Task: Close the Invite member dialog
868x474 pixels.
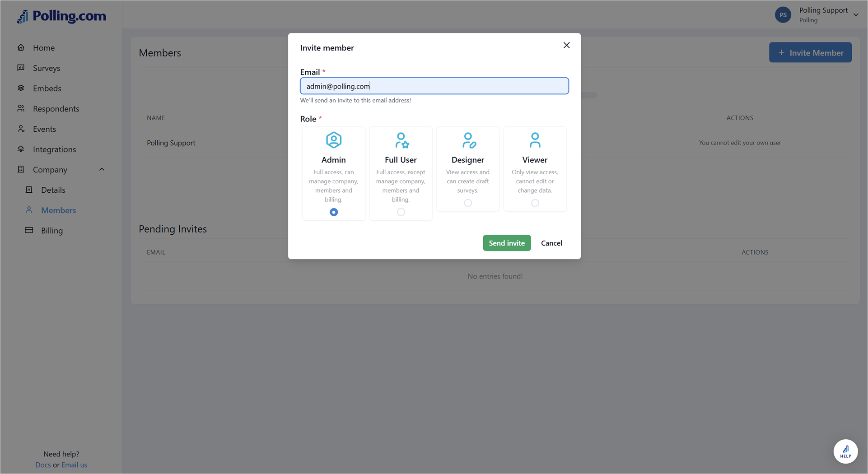Action: click(566, 45)
